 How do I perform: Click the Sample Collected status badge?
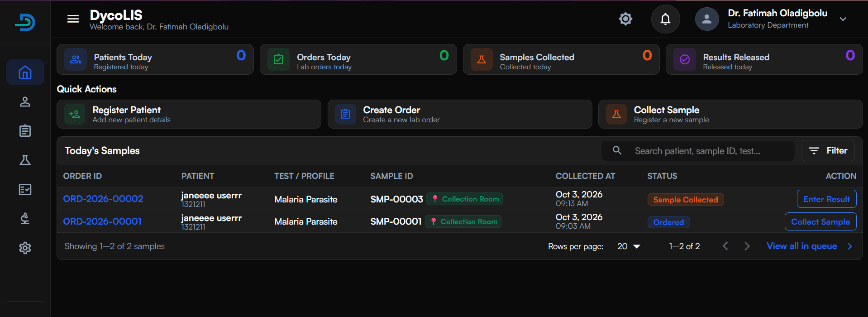686,200
